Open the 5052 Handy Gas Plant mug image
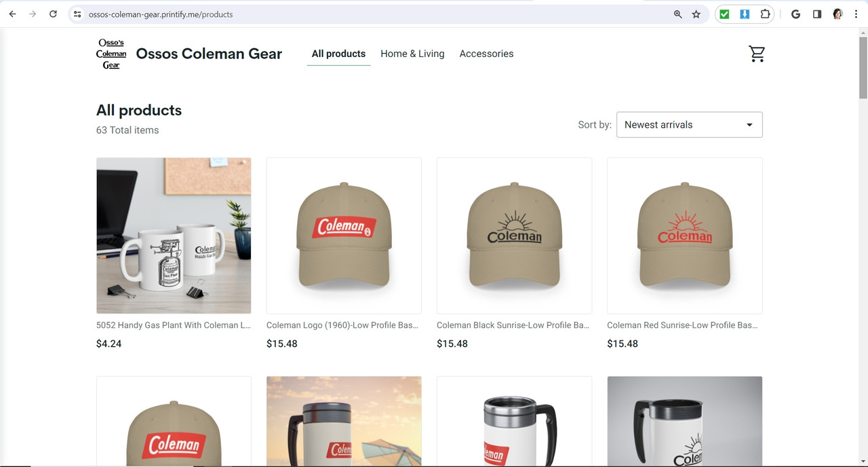The width and height of the screenshot is (868, 467). [x=174, y=236]
